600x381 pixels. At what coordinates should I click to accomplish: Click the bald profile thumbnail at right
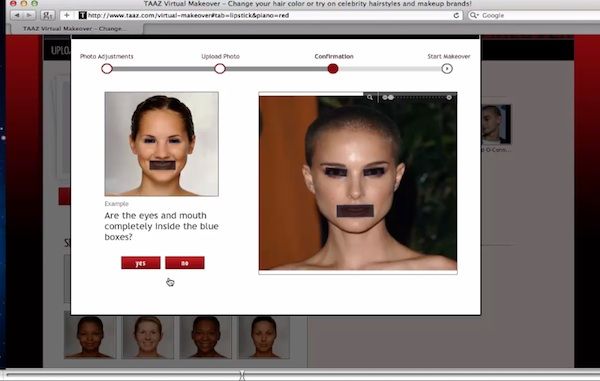pos(496,124)
